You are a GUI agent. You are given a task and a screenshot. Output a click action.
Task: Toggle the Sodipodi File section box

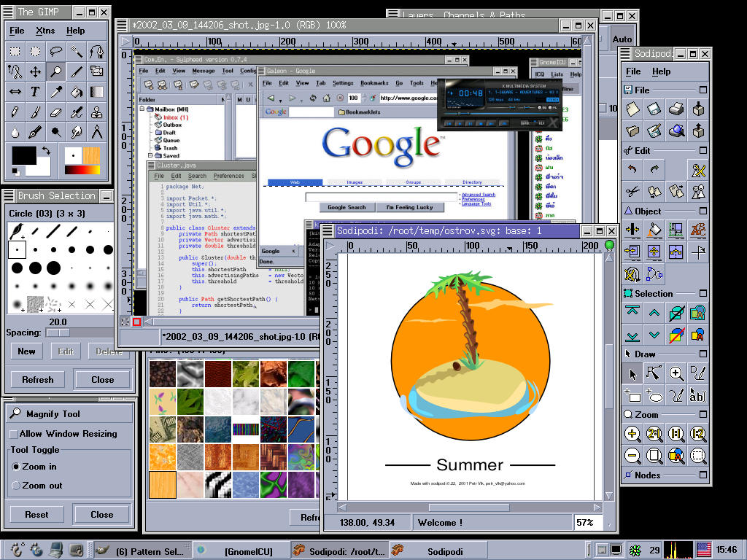pyautogui.click(x=703, y=90)
